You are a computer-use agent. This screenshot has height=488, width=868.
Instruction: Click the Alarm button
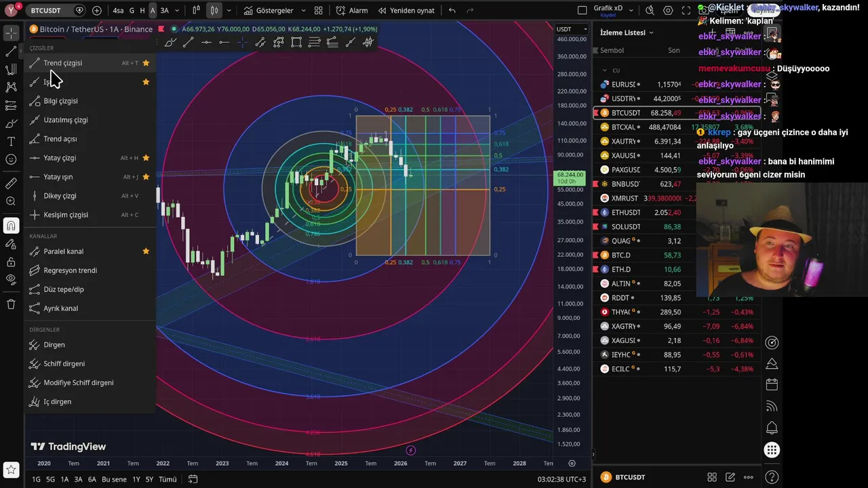pos(352,10)
